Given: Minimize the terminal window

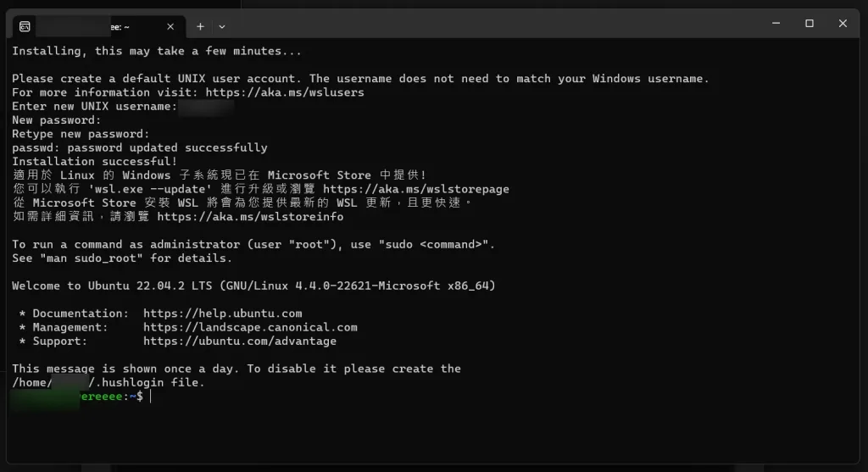Looking at the screenshot, I should coord(776,23).
